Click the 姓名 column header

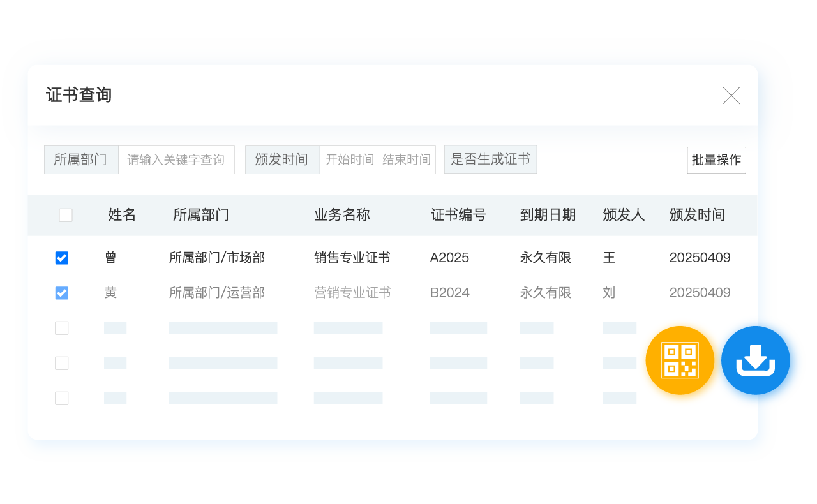122,215
